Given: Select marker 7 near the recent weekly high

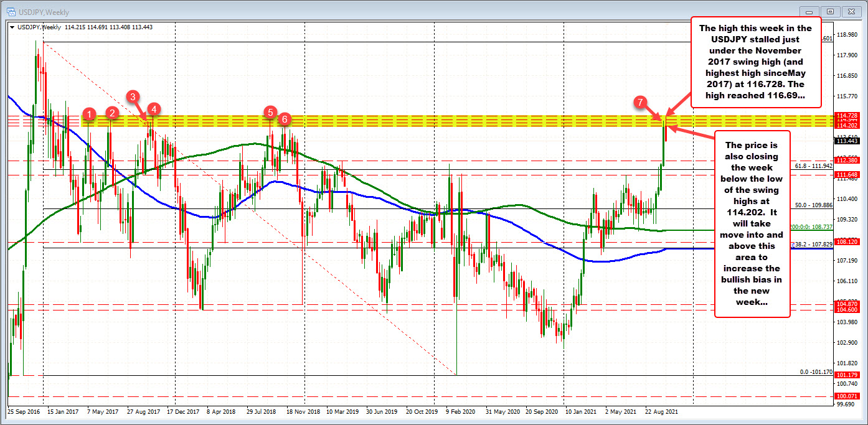Looking at the screenshot, I should click(x=641, y=103).
